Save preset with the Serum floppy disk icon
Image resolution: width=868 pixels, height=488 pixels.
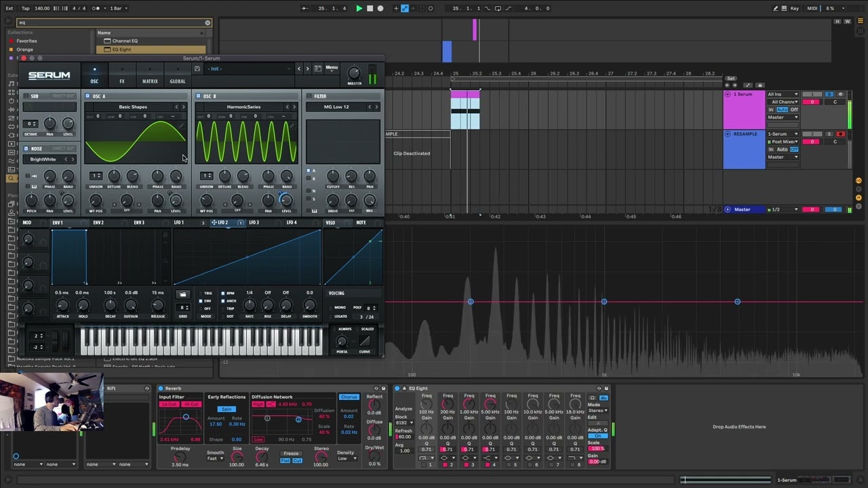click(197, 68)
